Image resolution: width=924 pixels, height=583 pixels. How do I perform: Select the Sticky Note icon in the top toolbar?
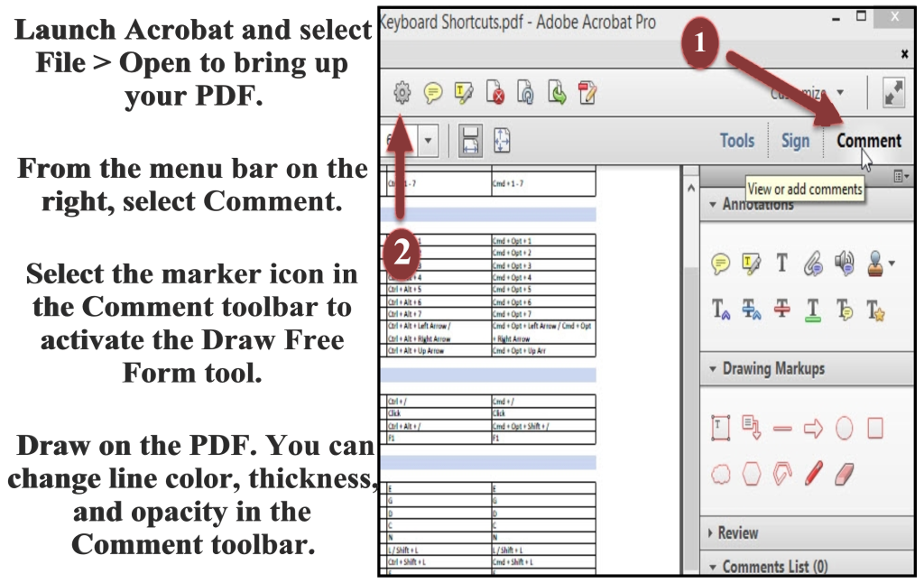[433, 93]
